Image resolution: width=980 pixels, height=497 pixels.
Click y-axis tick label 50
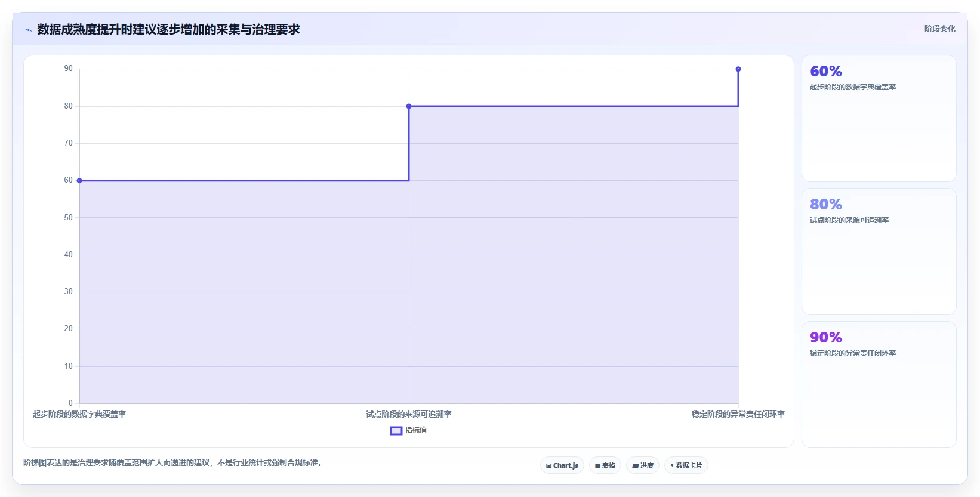(x=69, y=218)
